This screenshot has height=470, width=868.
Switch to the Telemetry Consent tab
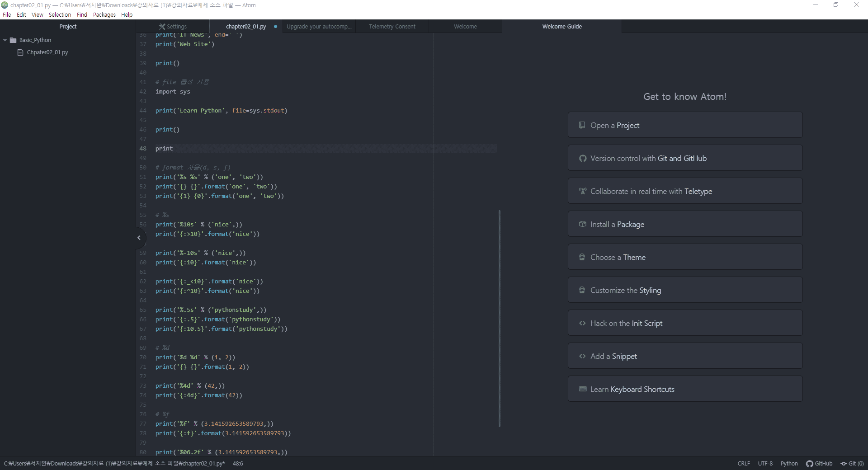coord(392,26)
